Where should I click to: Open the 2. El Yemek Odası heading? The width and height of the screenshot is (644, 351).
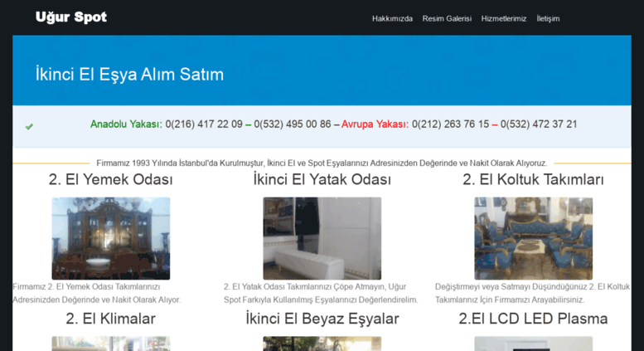110,179
